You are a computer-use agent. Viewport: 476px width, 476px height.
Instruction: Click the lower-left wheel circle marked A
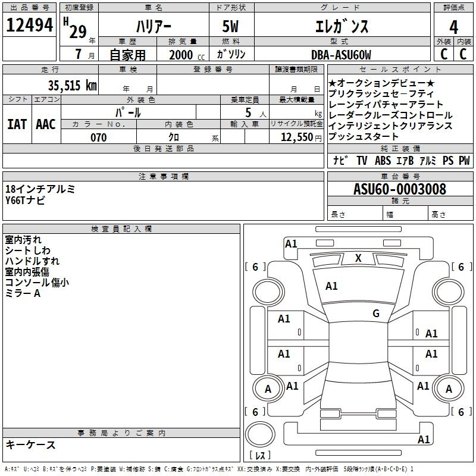268,389
